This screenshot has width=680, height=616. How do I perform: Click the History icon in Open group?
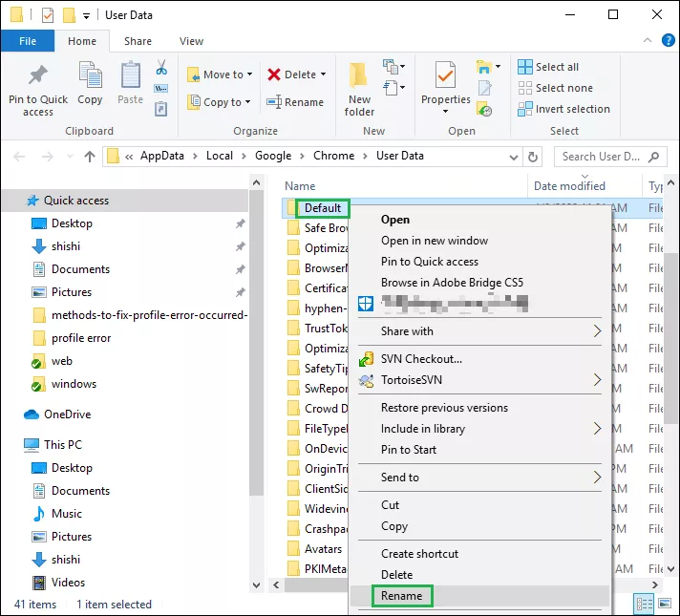484,109
